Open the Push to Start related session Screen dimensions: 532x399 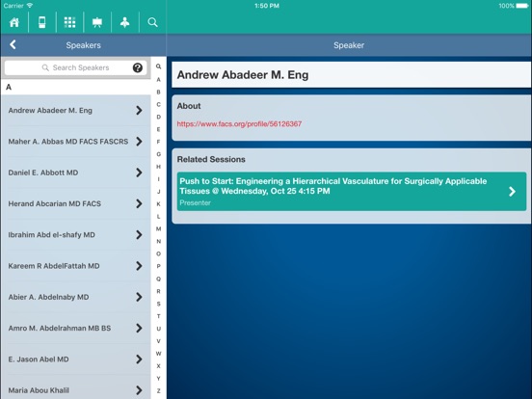[x=352, y=192]
